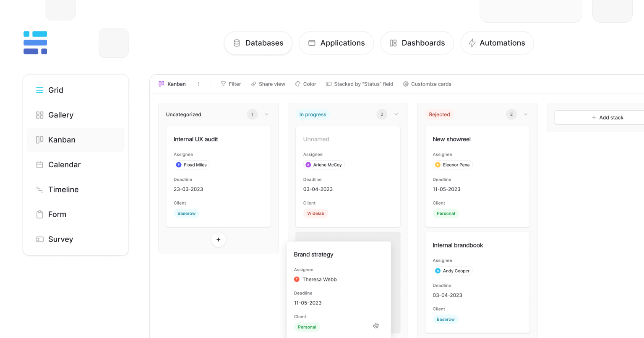Open Survey view in sidebar
644x338 pixels.
pyautogui.click(x=76, y=239)
